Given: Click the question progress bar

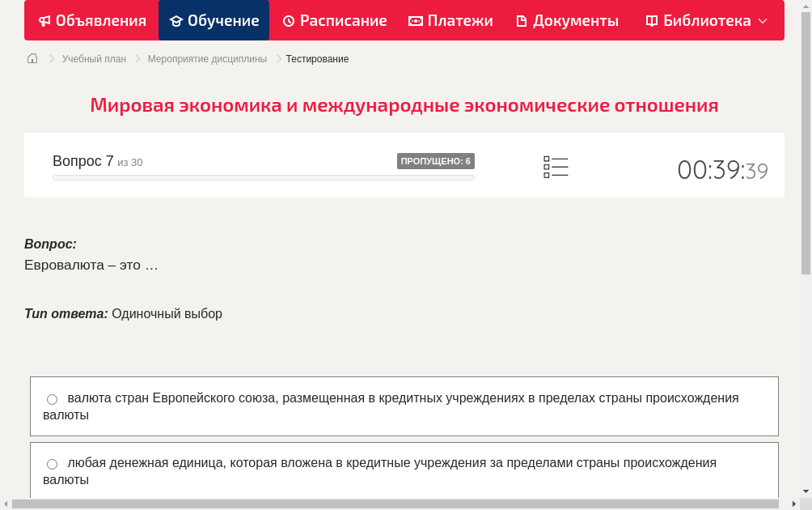Looking at the screenshot, I should point(263,177).
